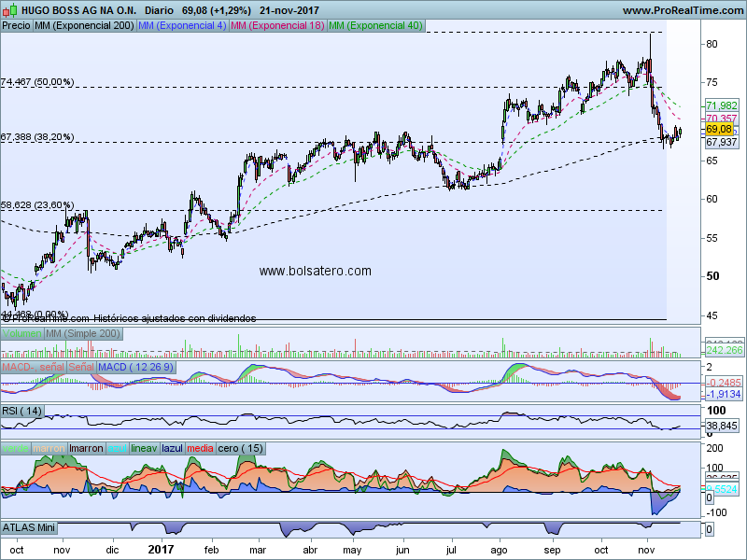Select the Volumen panel label
Viewport: 747px width, 560px height.
click(x=21, y=333)
